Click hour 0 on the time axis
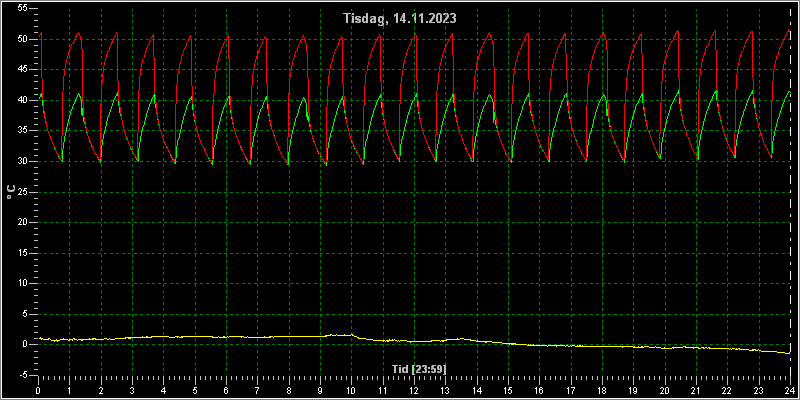 (x=38, y=391)
